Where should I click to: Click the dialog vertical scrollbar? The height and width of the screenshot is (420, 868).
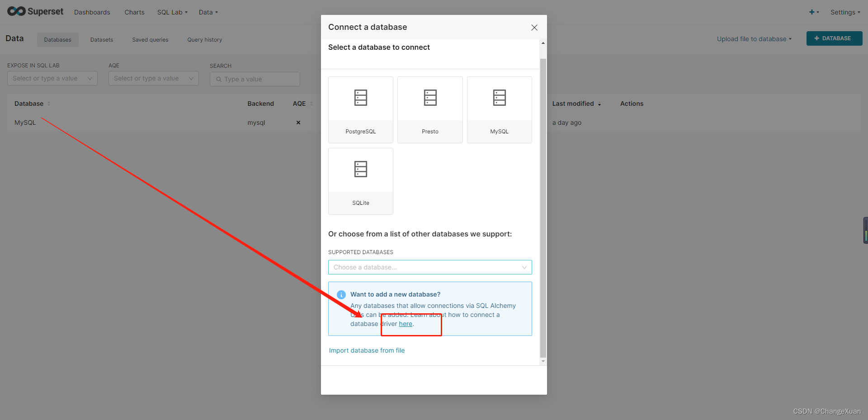(x=543, y=208)
